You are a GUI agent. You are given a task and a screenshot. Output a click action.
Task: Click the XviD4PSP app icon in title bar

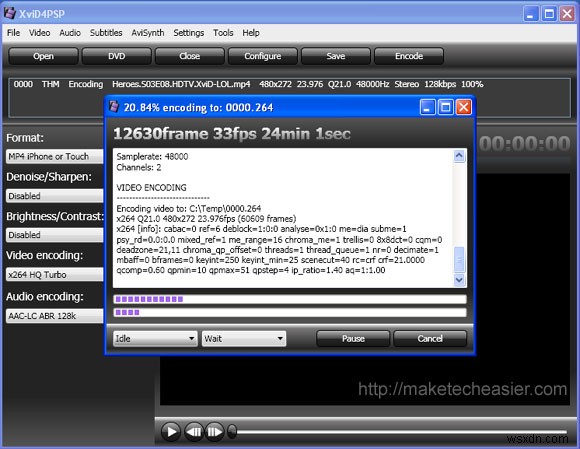(x=10, y=13)
